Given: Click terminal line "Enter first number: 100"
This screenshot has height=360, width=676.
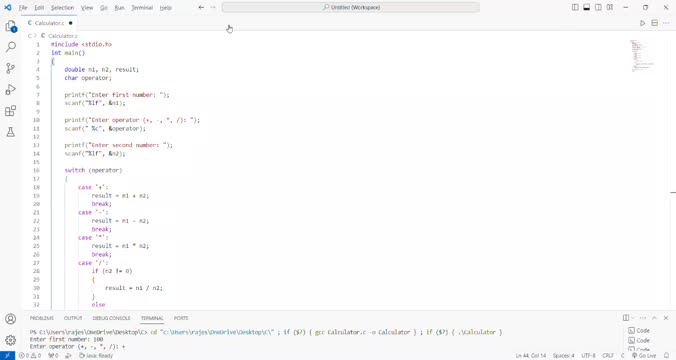Looking at the screenshot, I should coord(66,339).
